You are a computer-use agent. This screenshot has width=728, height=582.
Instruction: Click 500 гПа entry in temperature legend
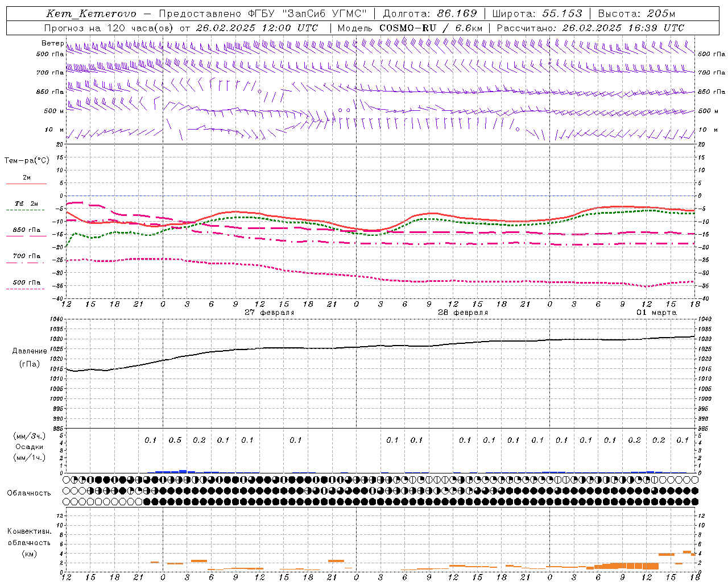point(27,282)
